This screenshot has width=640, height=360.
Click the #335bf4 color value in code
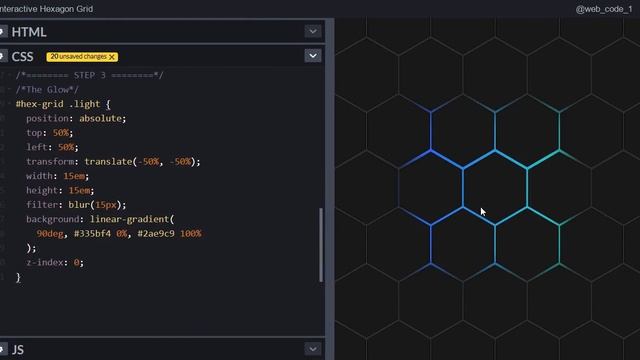tap(92, 234)
